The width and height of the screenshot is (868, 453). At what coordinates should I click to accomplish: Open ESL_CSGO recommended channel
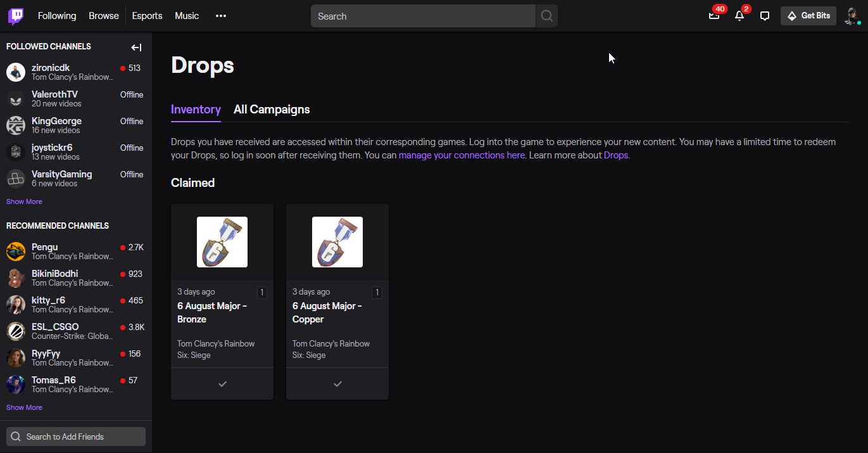[55, 327]
